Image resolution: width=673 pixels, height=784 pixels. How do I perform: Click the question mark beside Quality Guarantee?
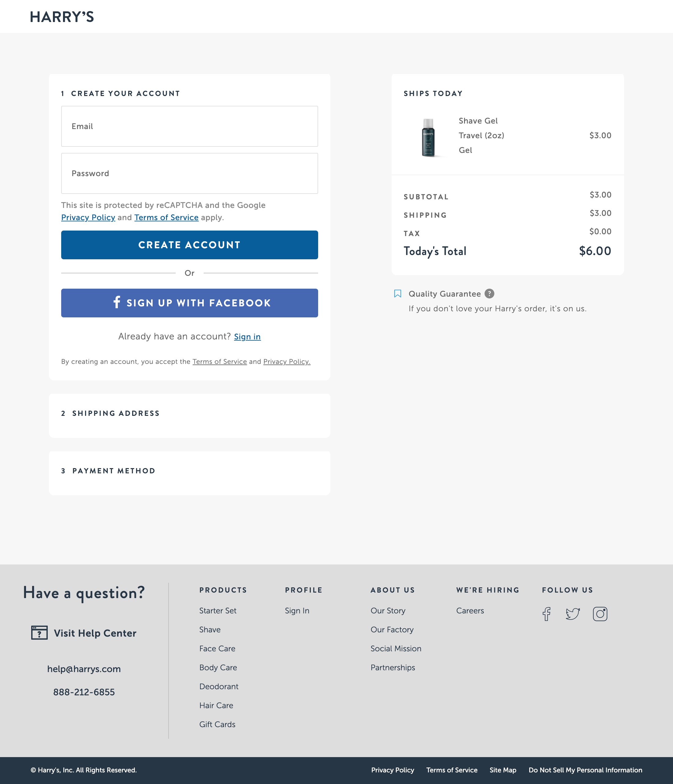point(489,294)
